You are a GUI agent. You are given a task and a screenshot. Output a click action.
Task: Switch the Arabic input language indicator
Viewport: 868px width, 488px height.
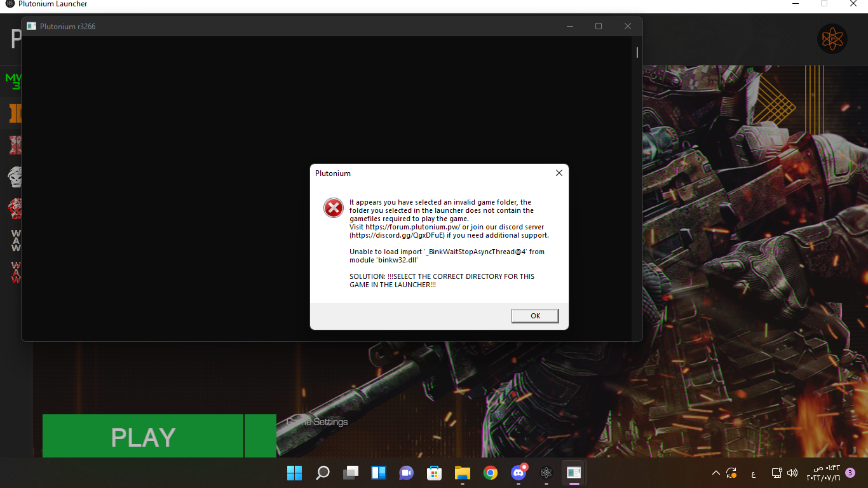click(754, 473)
